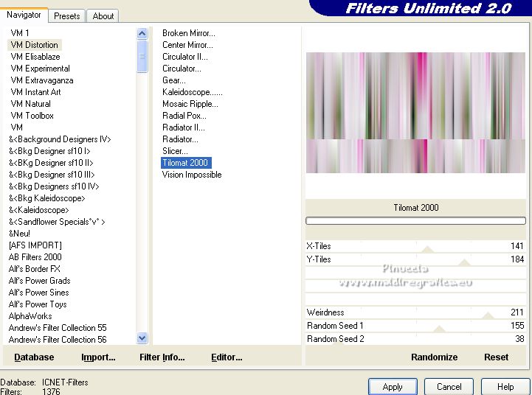This screenshot has width=532, height=395.
Task: Select Alf's Power Sines category
Action: (x=38, y=293)
